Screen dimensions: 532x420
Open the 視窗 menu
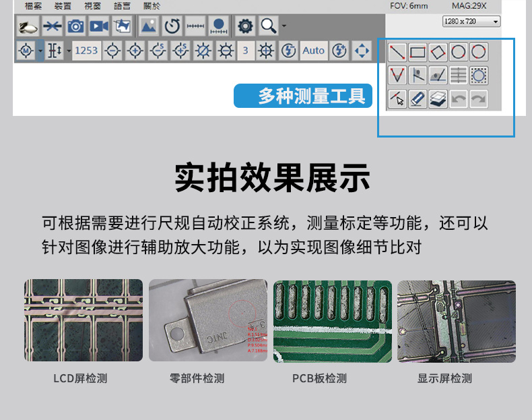click(x=93, y=6)
